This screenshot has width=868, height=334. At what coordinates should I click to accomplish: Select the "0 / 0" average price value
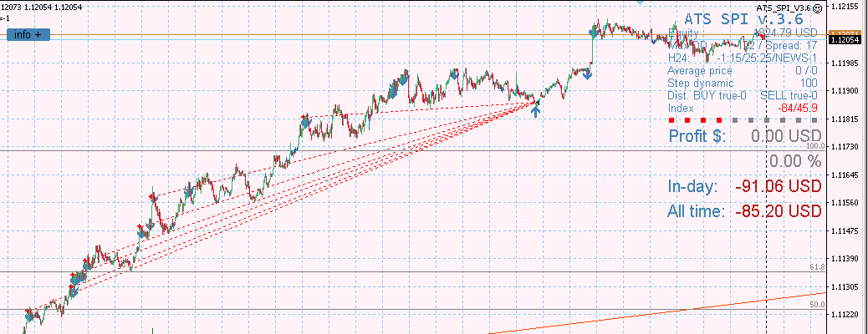pyautogui.click(x=806, y=71)
